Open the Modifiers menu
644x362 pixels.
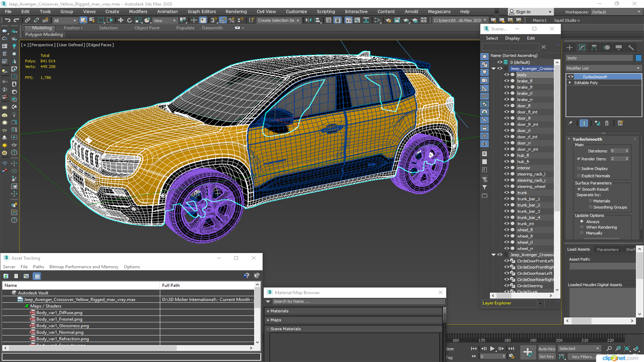138,11
